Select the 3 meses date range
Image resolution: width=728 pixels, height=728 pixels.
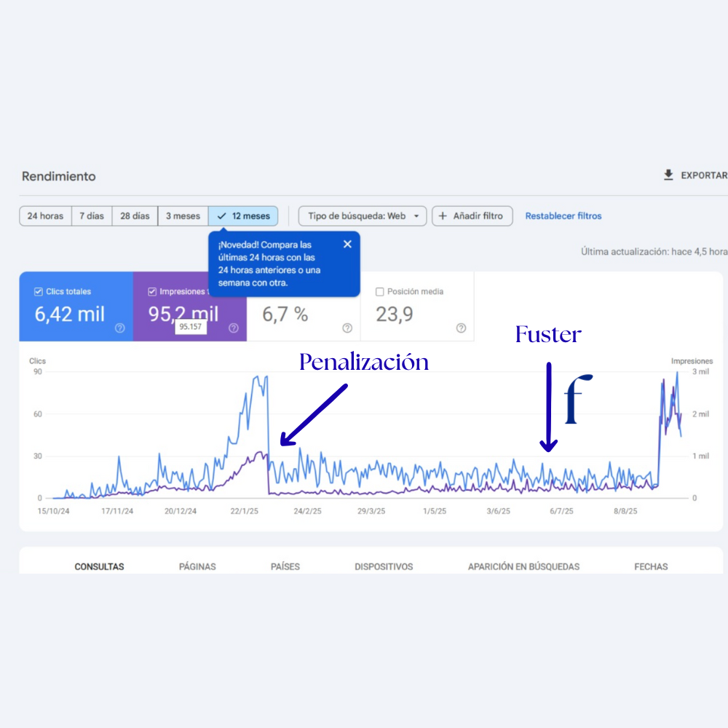tap(183, 216)
